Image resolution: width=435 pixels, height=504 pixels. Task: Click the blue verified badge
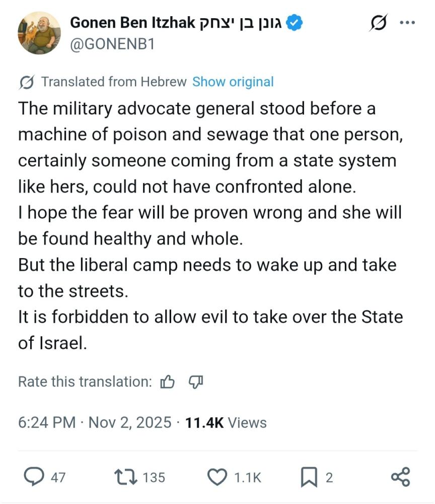(295, 23)
